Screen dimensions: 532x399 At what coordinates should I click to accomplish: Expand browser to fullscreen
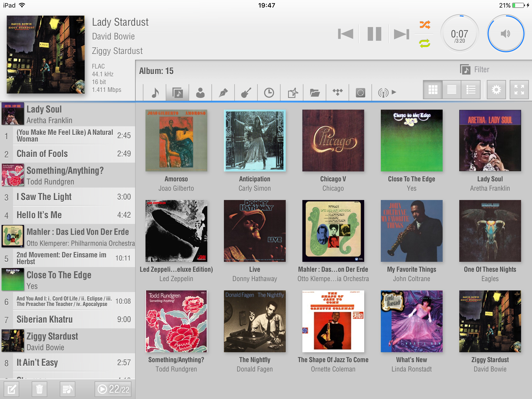click(x=519, y=90)
